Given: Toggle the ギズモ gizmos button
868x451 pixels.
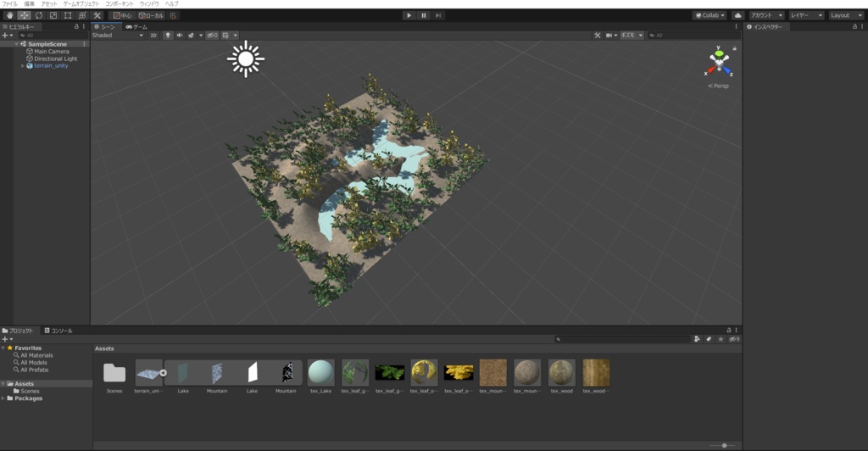Looking at the screenshot, I should point(628,35).
